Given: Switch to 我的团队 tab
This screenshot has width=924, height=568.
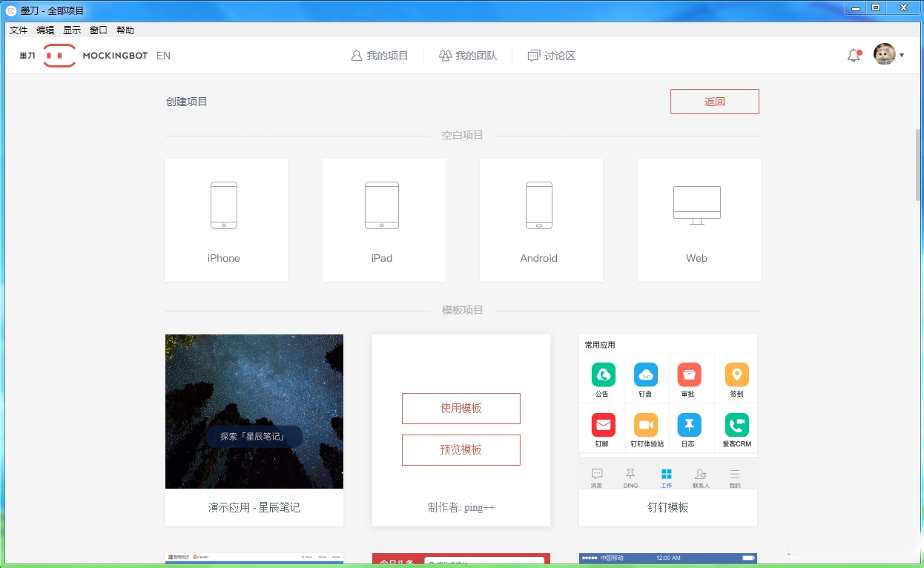Looking at the screenshot, I should [468, 56].
